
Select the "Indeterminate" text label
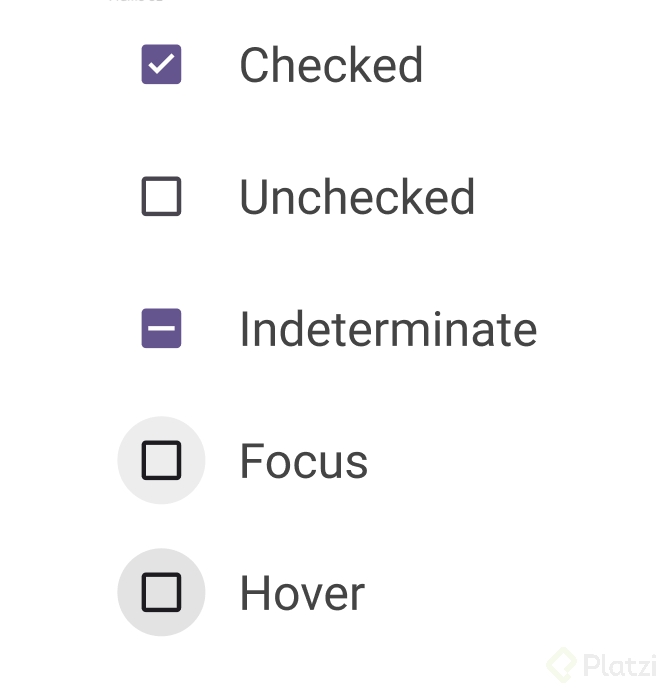click(388, 330)
